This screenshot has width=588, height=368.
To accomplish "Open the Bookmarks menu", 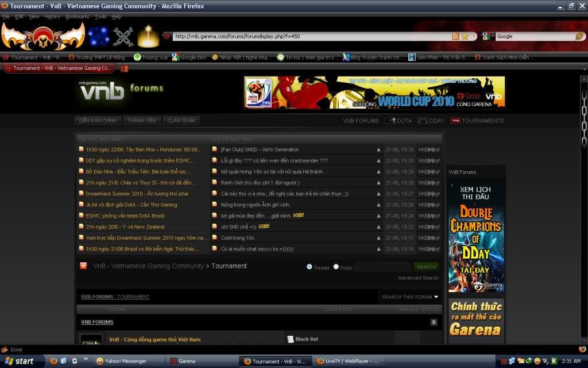I will pos(78,17).
